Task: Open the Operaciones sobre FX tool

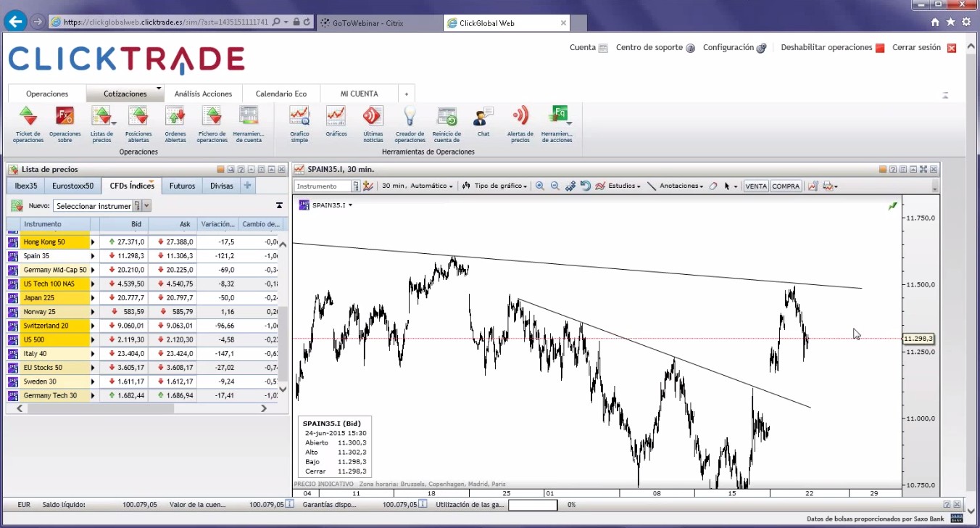Action: pos(65,124)
